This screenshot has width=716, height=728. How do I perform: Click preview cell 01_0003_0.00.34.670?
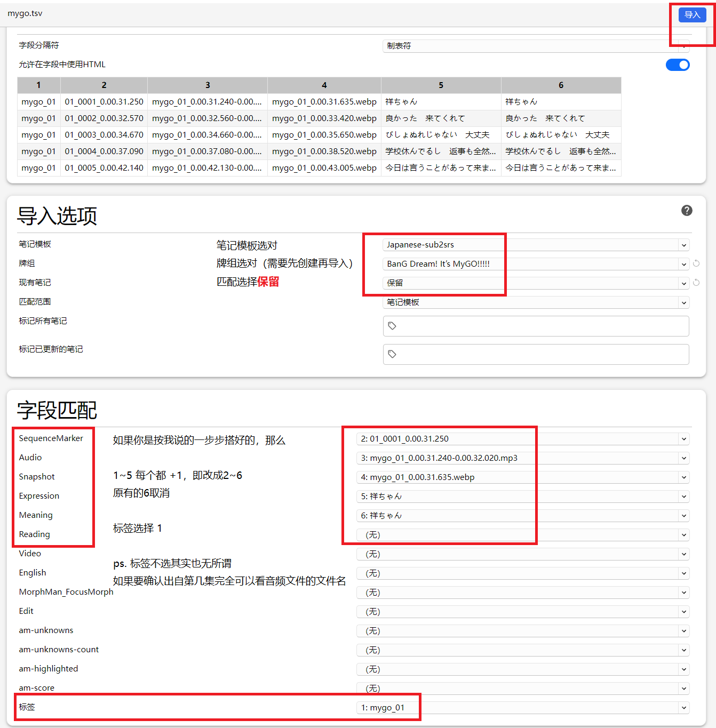[104, 135]
